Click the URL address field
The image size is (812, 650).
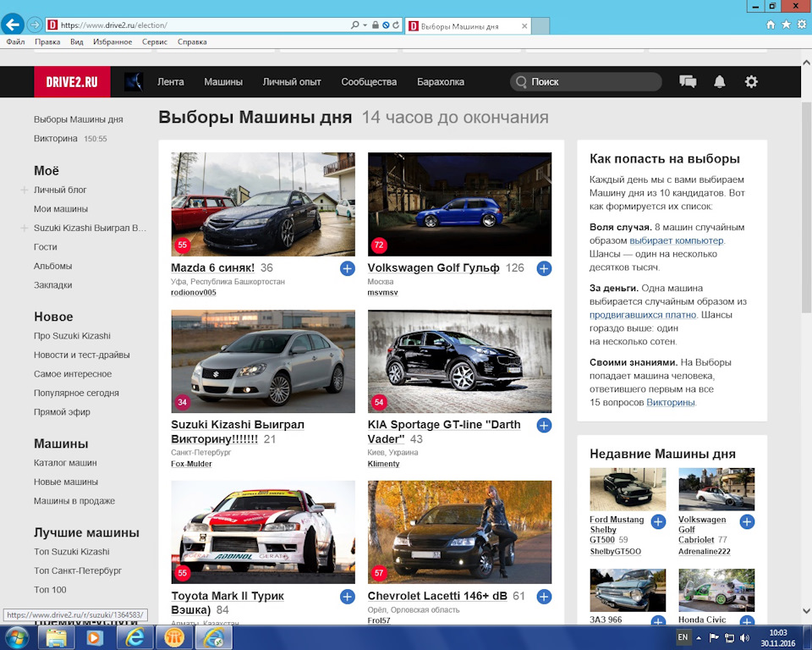pos(202,25)
